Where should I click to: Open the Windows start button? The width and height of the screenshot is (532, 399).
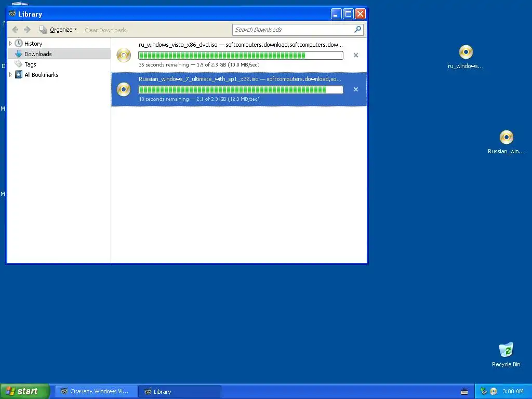point(25,391)
